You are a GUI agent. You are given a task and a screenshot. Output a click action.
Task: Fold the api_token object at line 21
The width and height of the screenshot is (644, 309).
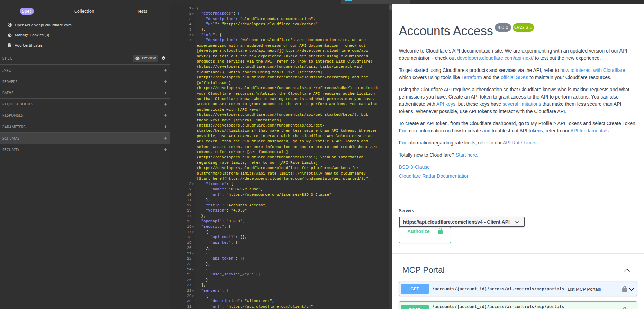click(x=193, y=253)
